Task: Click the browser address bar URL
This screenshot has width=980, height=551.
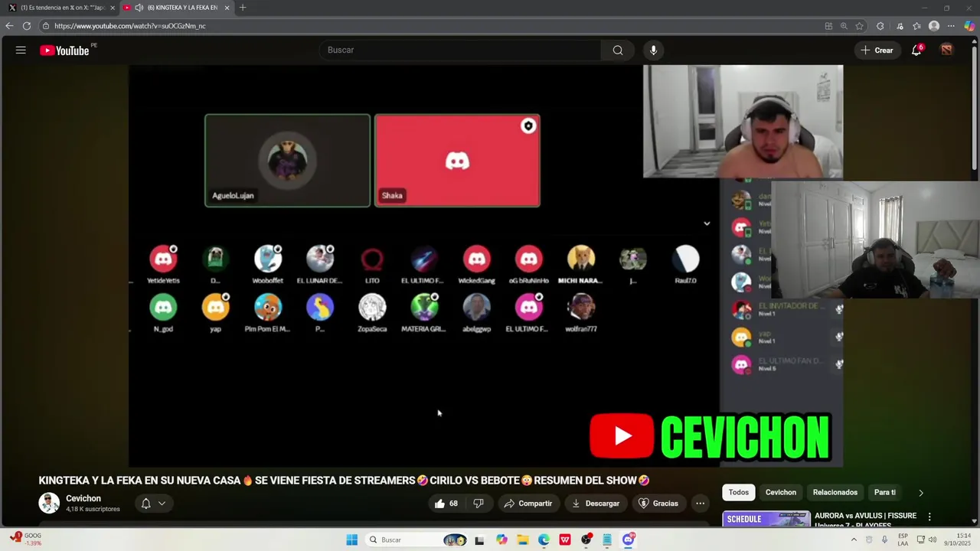Action: click(x=130, y=26)
